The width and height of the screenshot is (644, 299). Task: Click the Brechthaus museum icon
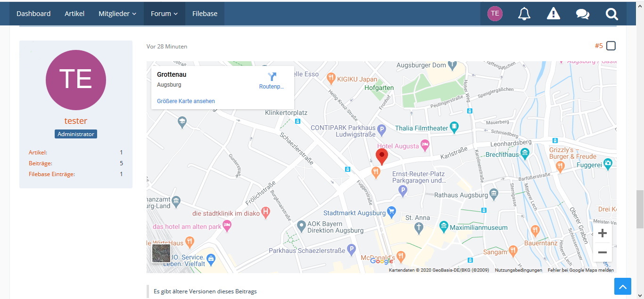[525, 153]
